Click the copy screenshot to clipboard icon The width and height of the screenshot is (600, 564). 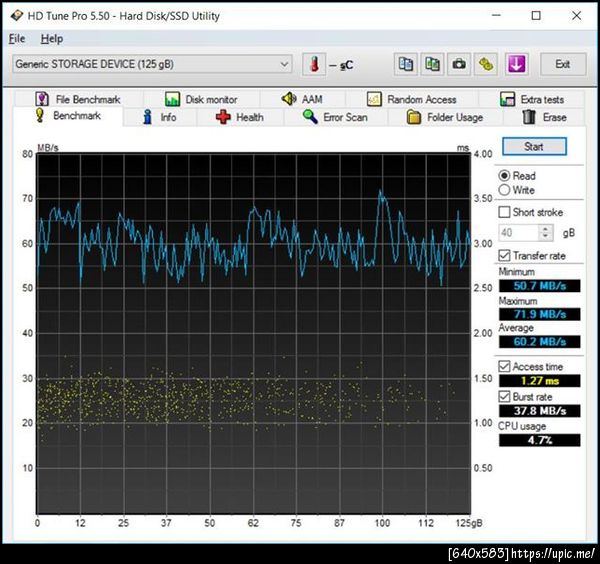coord(432,64)
